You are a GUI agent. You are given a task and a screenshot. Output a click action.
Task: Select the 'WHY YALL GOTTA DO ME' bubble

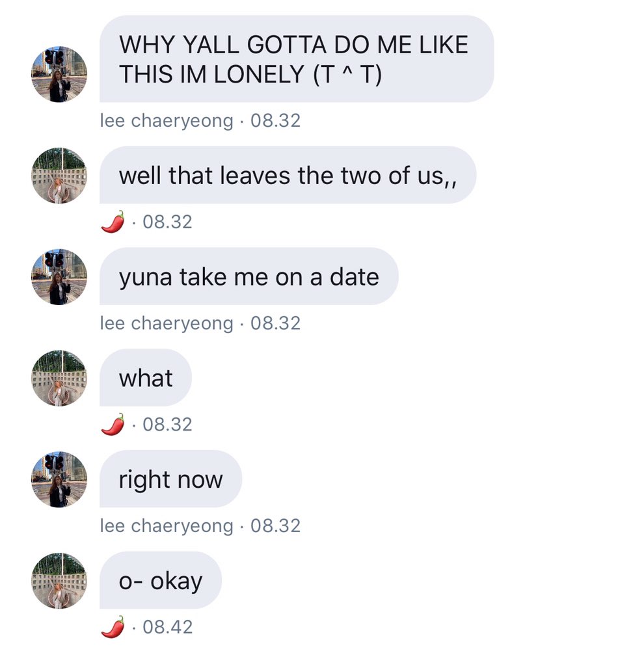tap(297, 59)
